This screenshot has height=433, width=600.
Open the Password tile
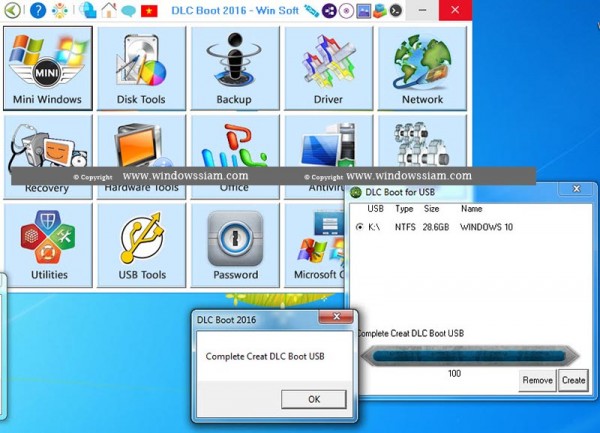click(x=235, y=245)
